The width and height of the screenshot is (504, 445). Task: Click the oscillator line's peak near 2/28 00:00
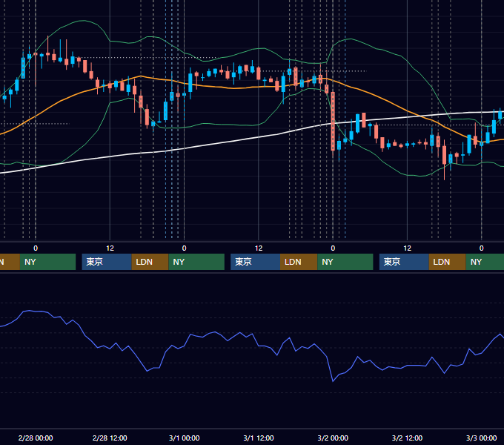(29, 311)
